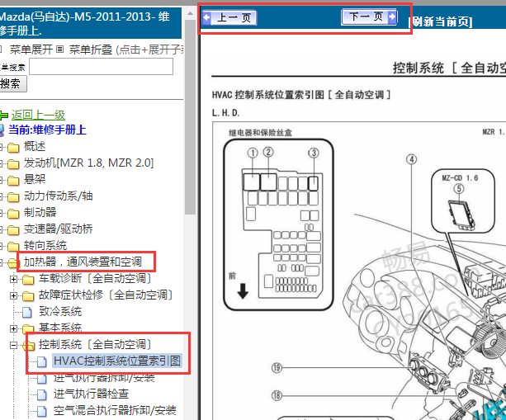Viewport: 506px width, 420px height.
Task: Click folder icon beside 制动器
Action: point(13,214)
